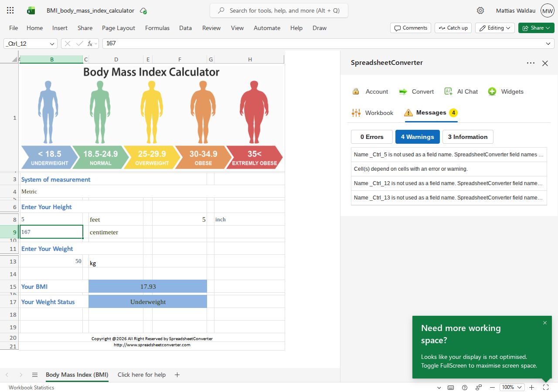Open the Account section in SpreadsheetConverter
This screenshot has width=558, height=392.
(x=370, y=91)
